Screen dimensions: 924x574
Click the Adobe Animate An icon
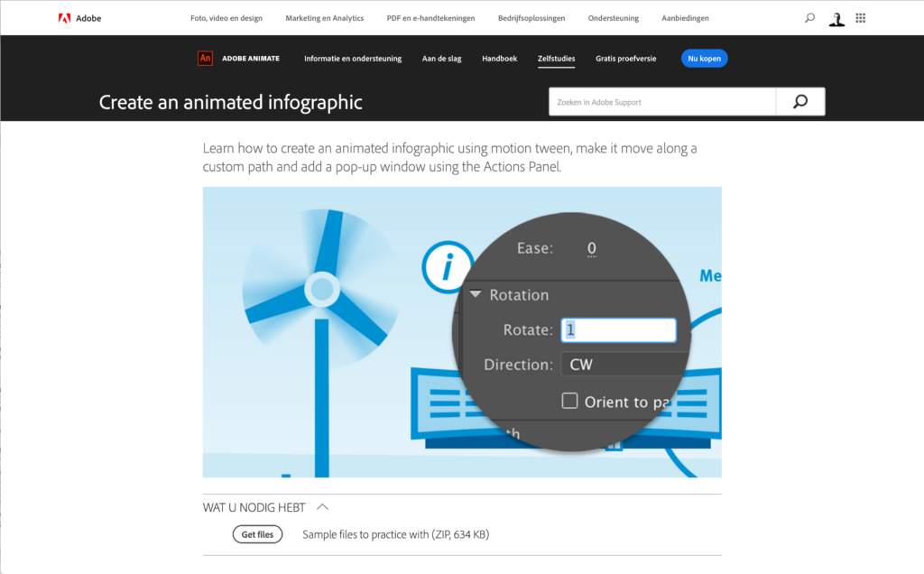[x=205, y=59]
